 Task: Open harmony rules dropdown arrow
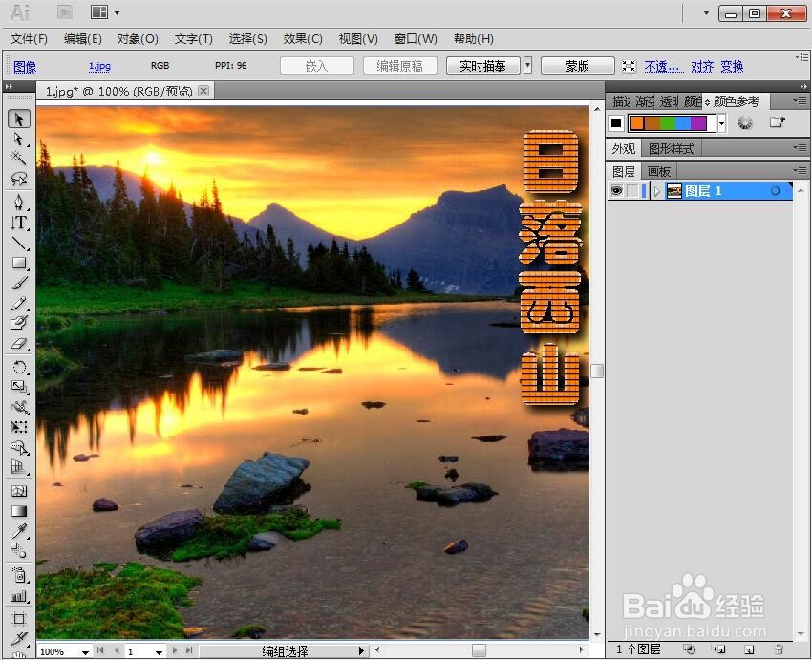tap(721, 123)
